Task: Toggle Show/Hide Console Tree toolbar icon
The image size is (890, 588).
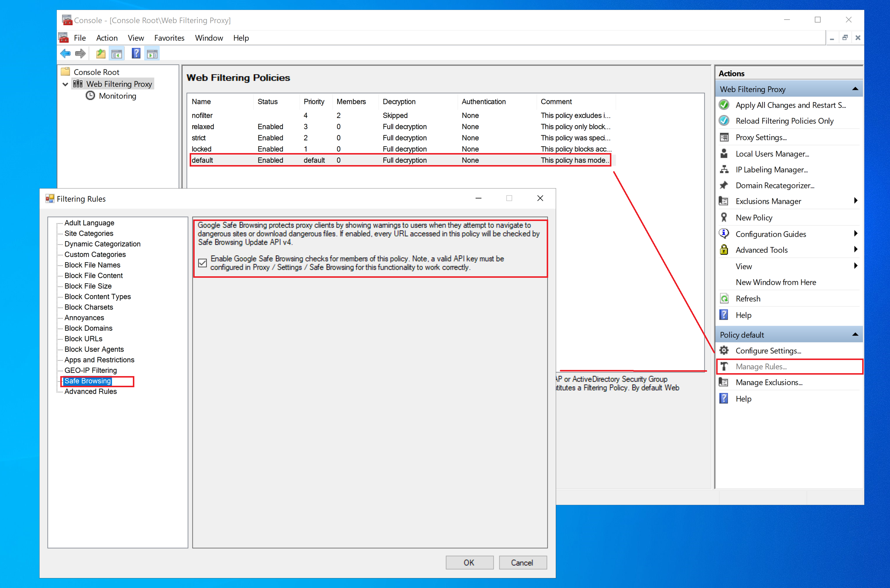Action: pos(116,54)
